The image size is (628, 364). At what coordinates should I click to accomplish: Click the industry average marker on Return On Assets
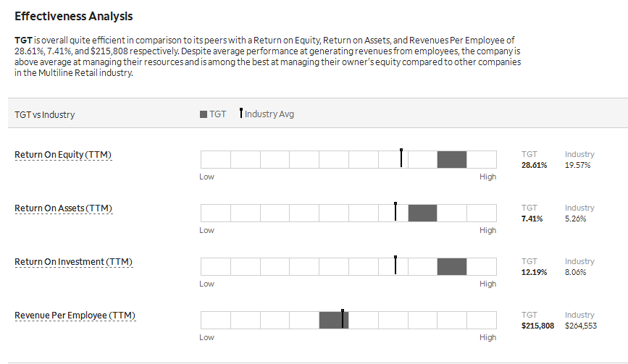tap(395, 211)
